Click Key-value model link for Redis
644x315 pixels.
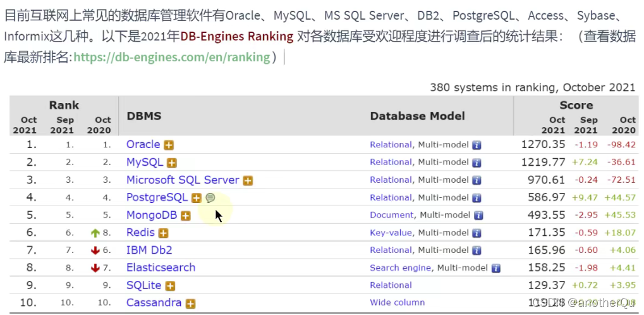coord(391,233)
